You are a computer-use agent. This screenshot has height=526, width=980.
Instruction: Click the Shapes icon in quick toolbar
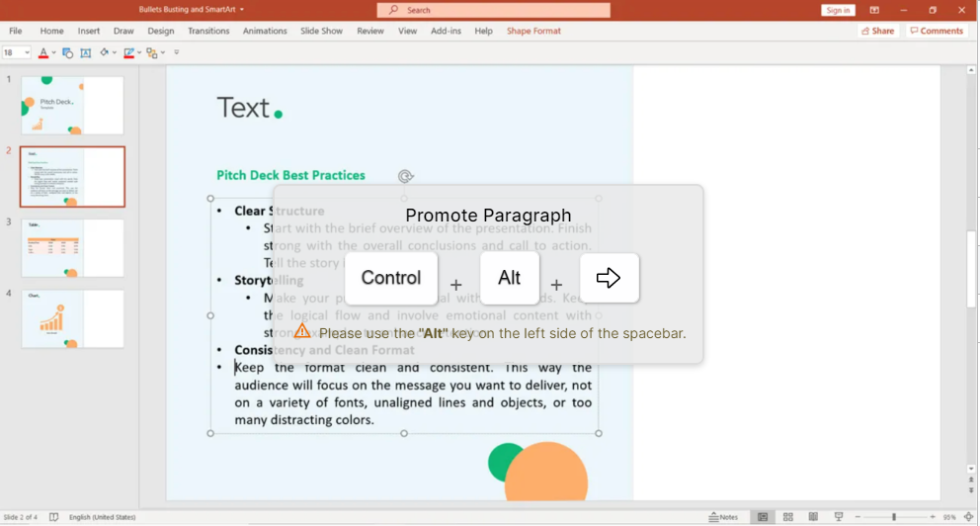click(x=67, y=53)
